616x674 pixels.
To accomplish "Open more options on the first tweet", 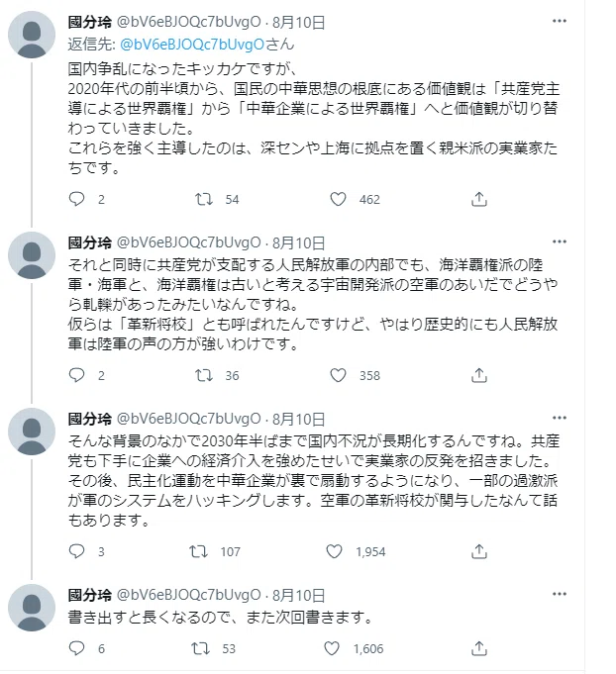I will 560,21.
